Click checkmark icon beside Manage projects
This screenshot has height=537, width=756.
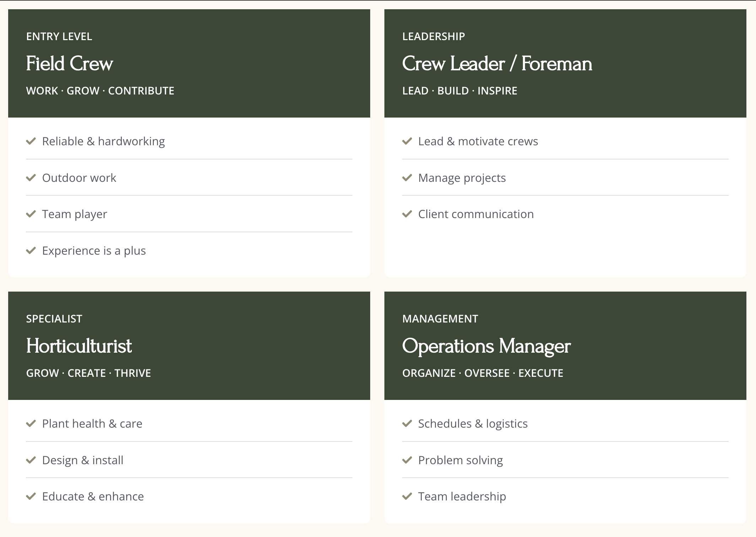click(x=407, y=178)
